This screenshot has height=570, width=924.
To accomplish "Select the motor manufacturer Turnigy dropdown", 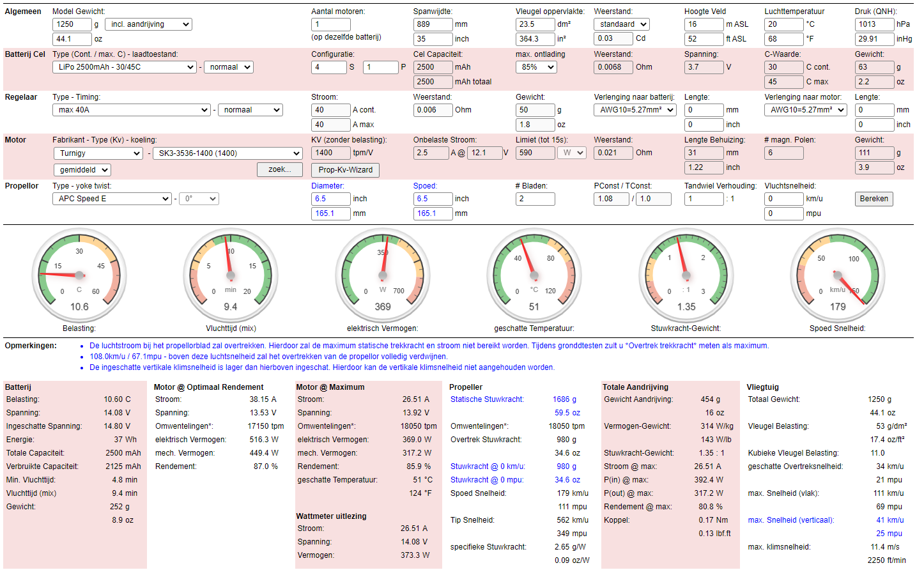I will (x=98, y=153).
